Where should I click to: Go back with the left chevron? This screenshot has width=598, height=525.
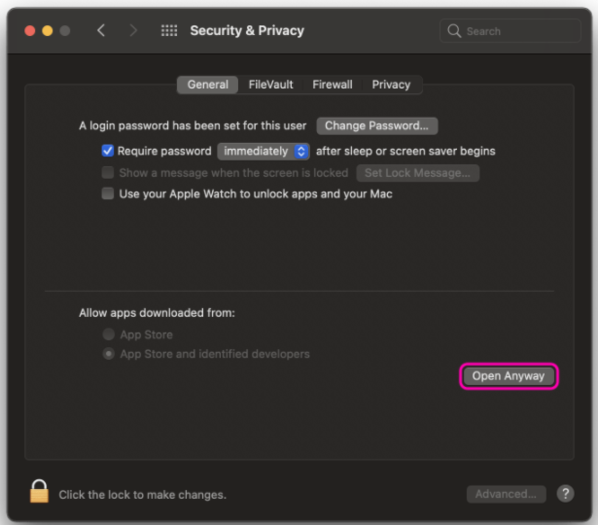click(101, 31)
